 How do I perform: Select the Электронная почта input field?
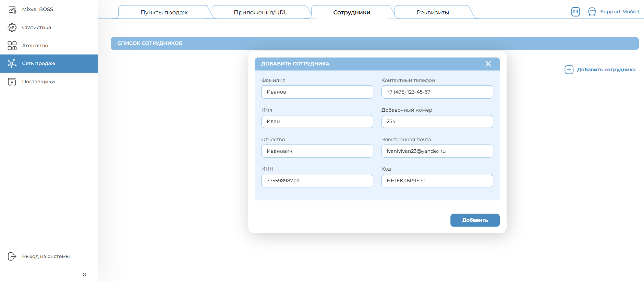point(437,151)
